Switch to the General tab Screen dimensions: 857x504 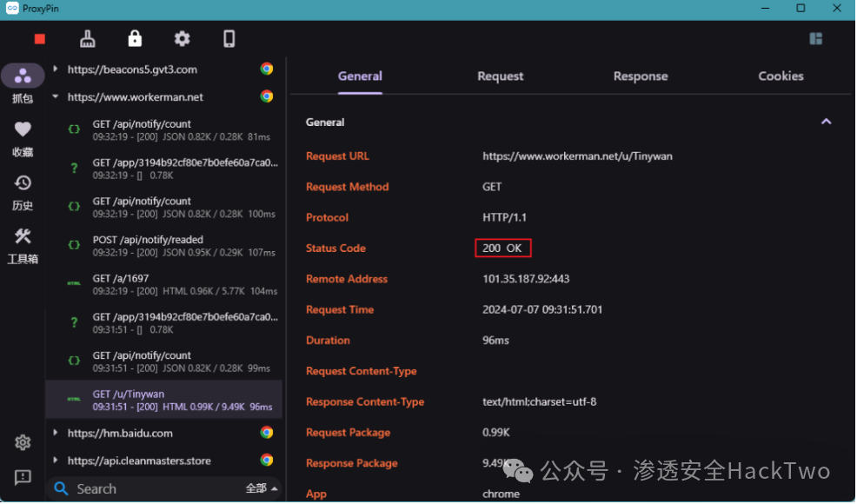click(360, 76)
